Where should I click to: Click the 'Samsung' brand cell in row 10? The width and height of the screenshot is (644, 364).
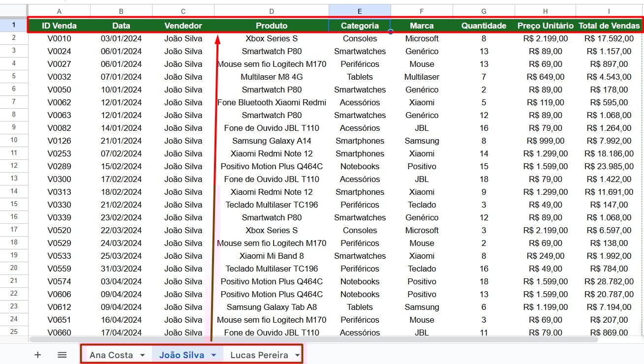(x=422, y=141)
